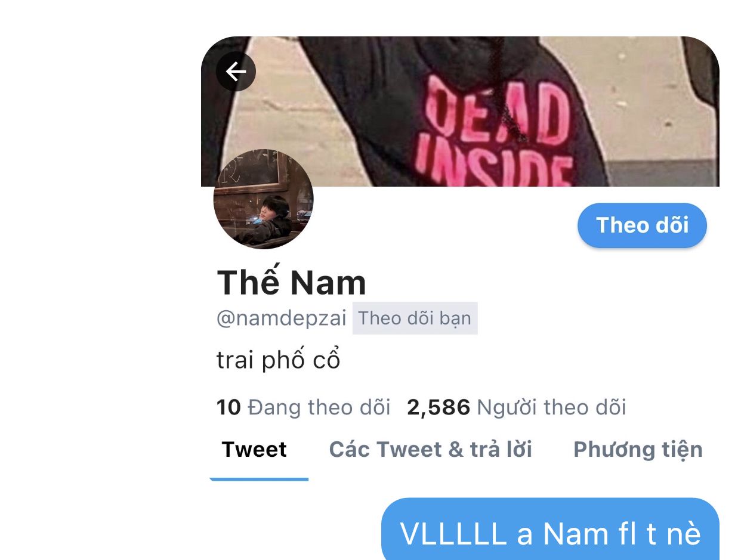Switch to Các Tweet & trả lời tab
The image size is (741, 560).
pos(430,450)
